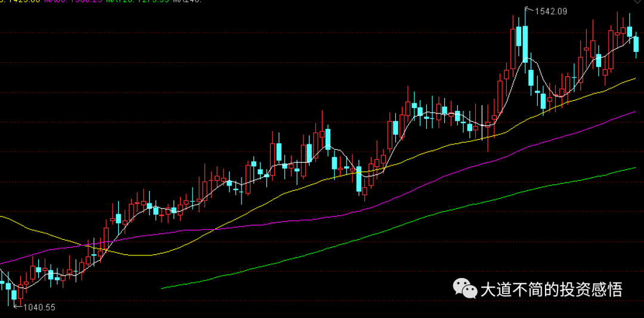Click the candlestick at the 1040.55 low

click(x=14, y=294)
